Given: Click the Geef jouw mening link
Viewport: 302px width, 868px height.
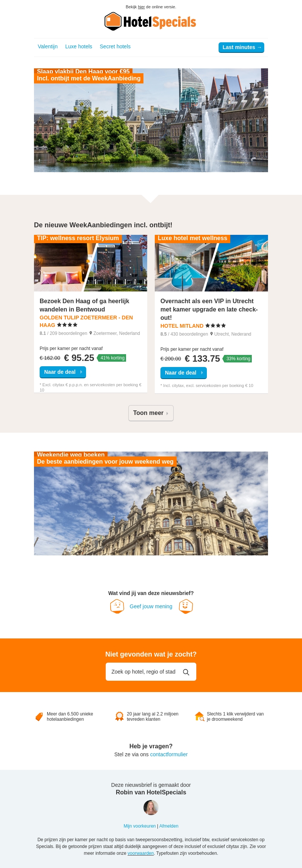Looking at the screenshot, I should 151,606.
